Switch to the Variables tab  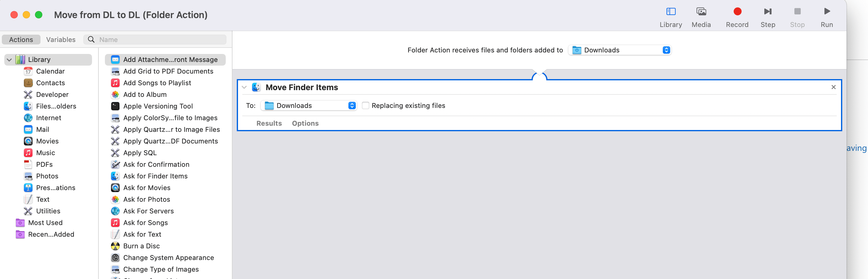point(61,40)
